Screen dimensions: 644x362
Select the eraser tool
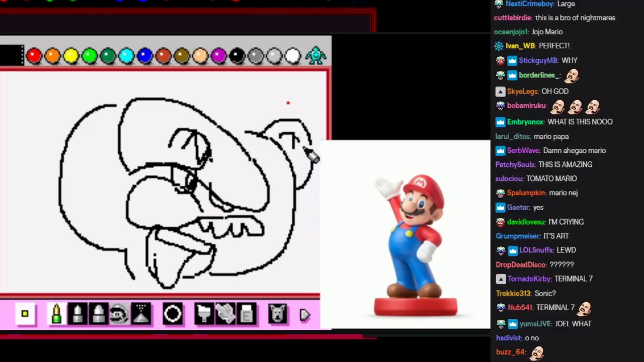point(247,315)
